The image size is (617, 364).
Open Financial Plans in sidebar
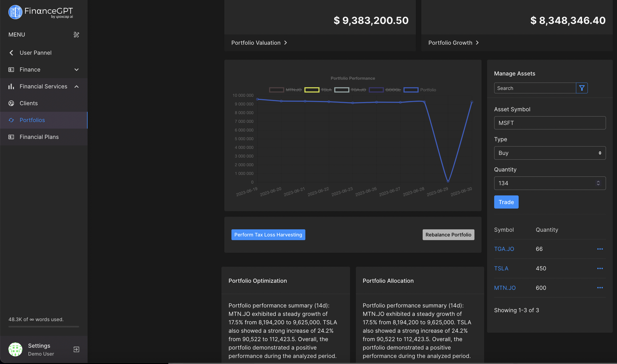coord(44,137)
